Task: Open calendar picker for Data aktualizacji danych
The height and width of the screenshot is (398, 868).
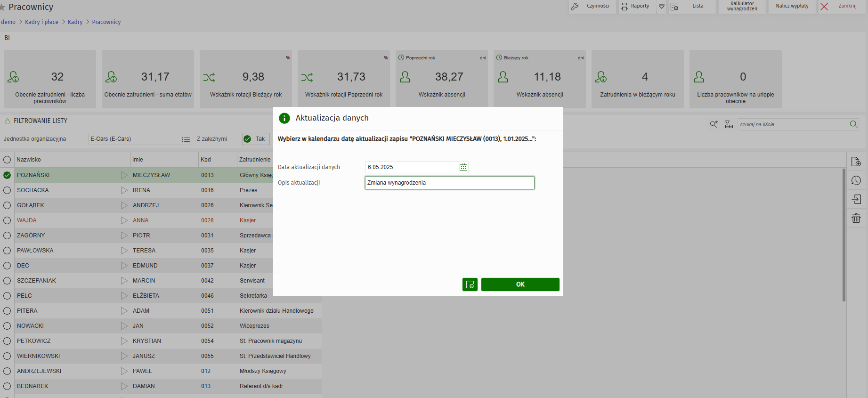Action: 463,167
